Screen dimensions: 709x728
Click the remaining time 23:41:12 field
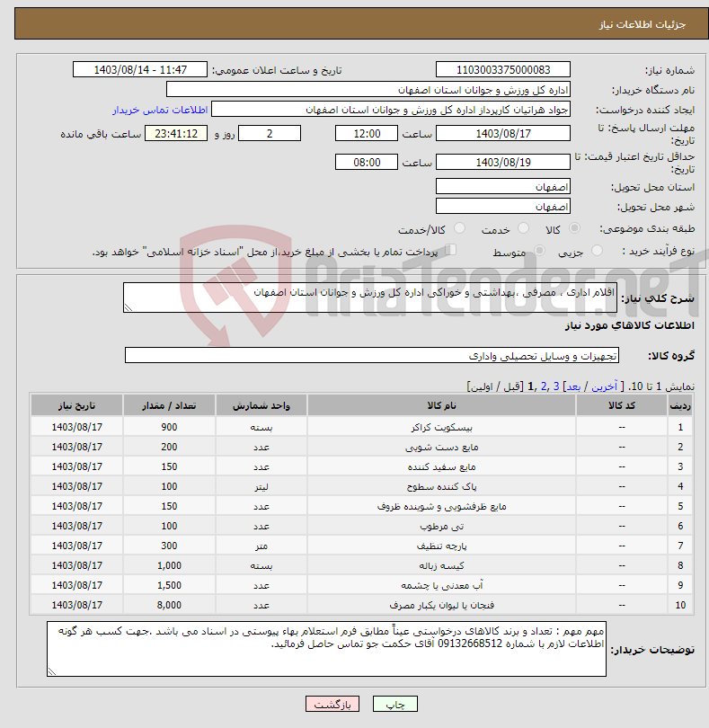(176, 134)
